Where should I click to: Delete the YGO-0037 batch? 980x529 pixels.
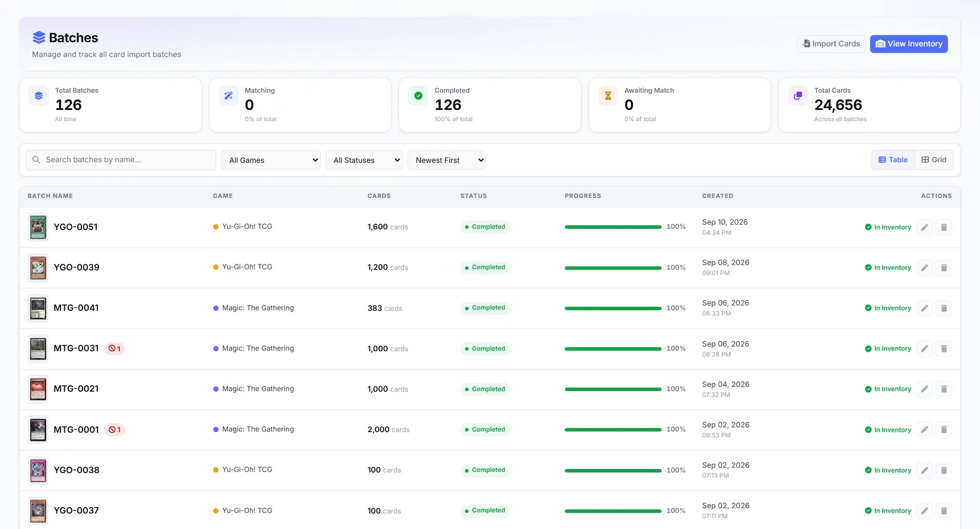click(x=944, y=511)
